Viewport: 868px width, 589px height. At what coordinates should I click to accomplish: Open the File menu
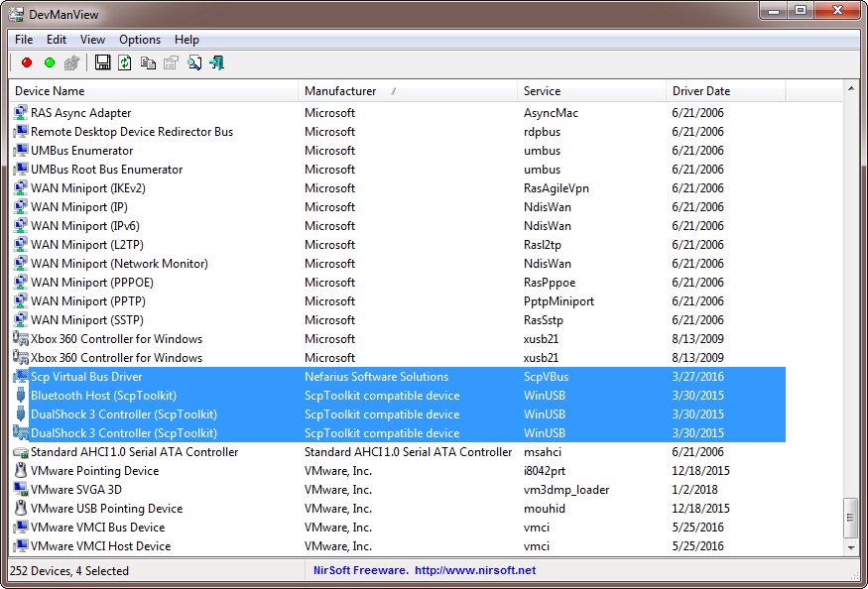click(24, 40)
